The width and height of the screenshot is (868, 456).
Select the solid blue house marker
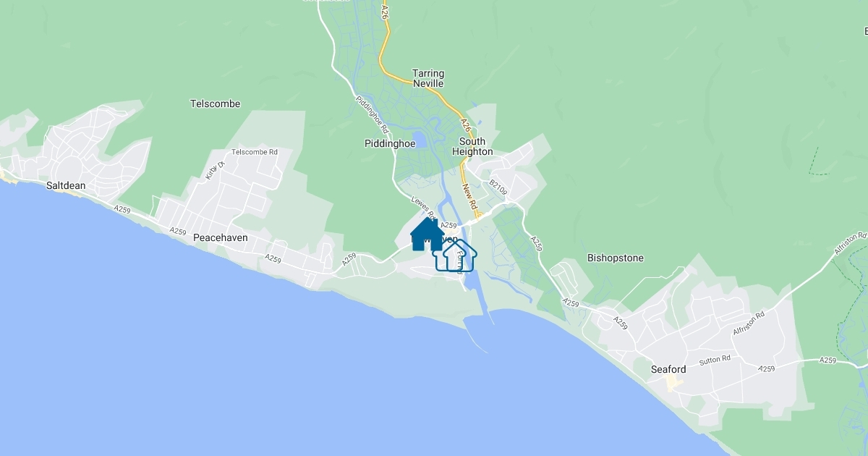tap(427, 235)
